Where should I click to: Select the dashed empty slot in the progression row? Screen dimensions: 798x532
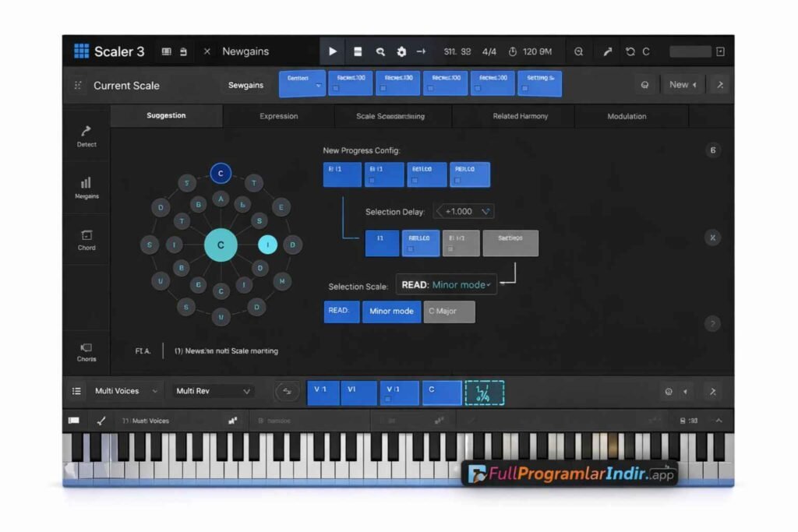pos(486,393)
